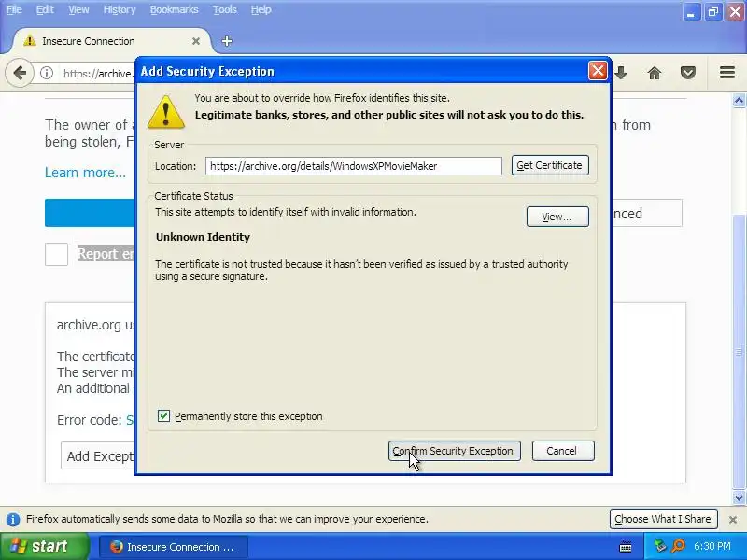Screen dimensions: 747x560
Task: Go to Home via the house icon
Action: pos(655,73)
